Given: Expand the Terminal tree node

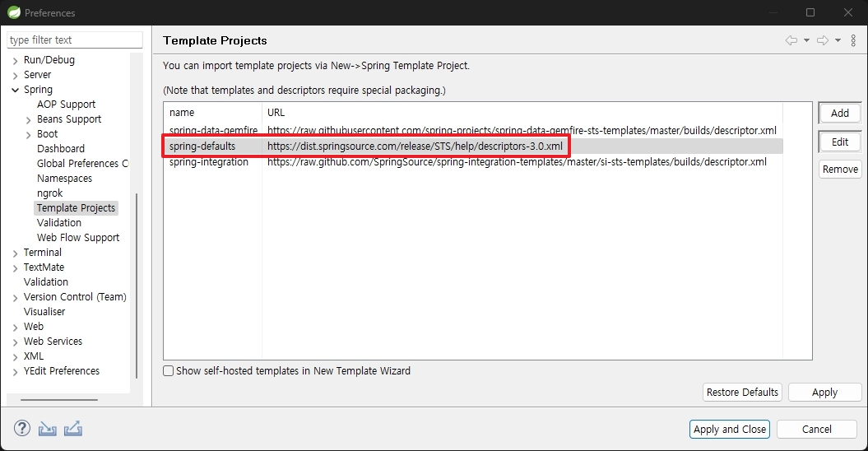Looking at the screenshot, I should (x=16, y=253).
